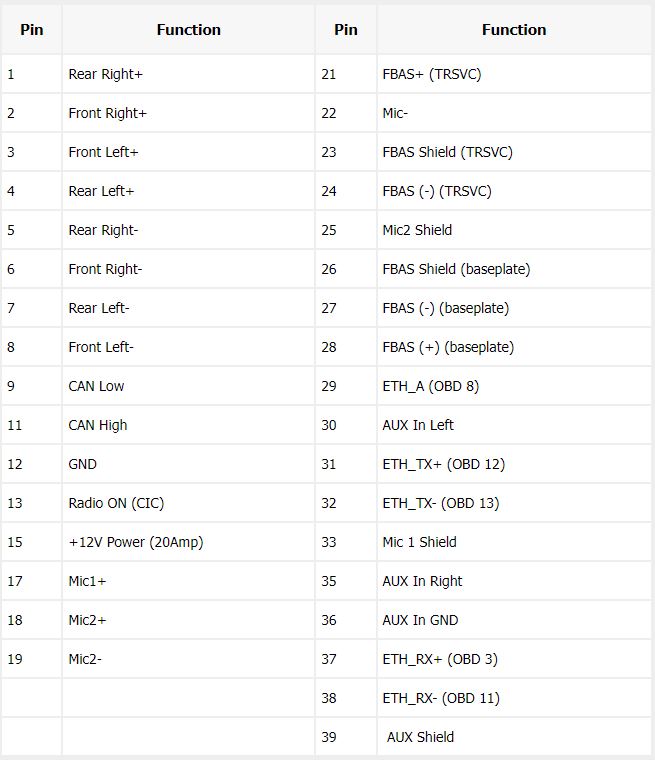Click the AUX Shield cell
This screenshot has width=655, height=760.
click(514, 737)
